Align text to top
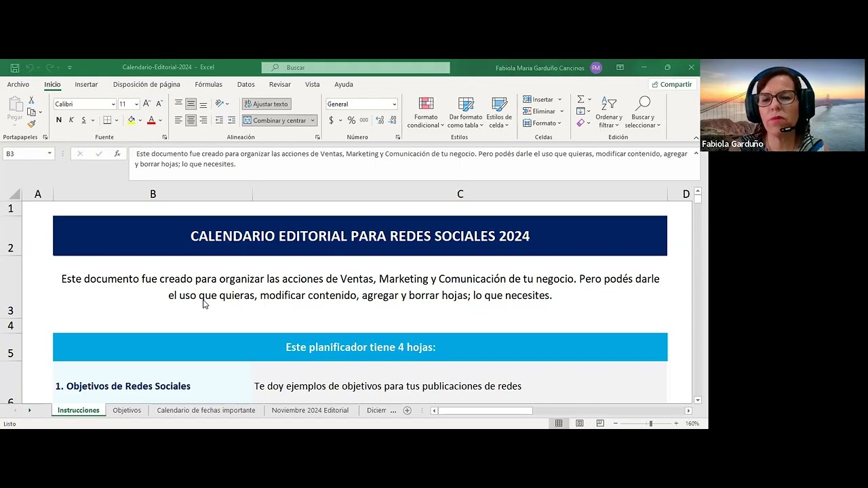The image size is (868, 488). pos(178,104)
